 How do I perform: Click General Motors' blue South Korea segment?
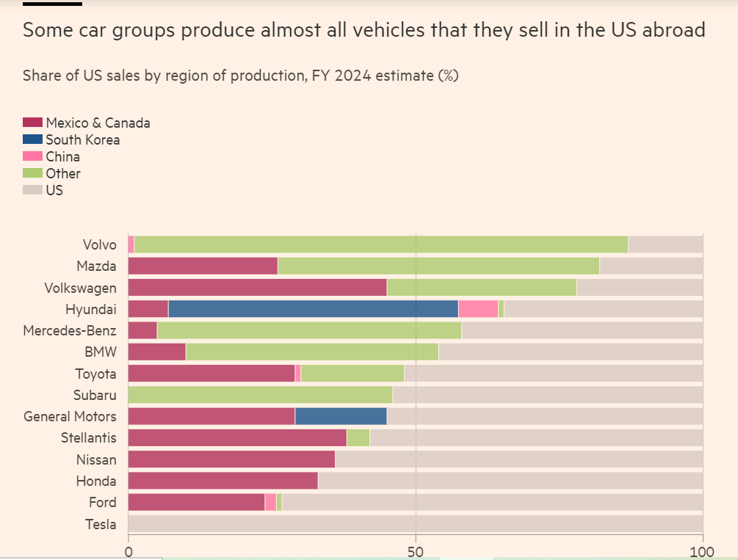(x=341, y=416)
